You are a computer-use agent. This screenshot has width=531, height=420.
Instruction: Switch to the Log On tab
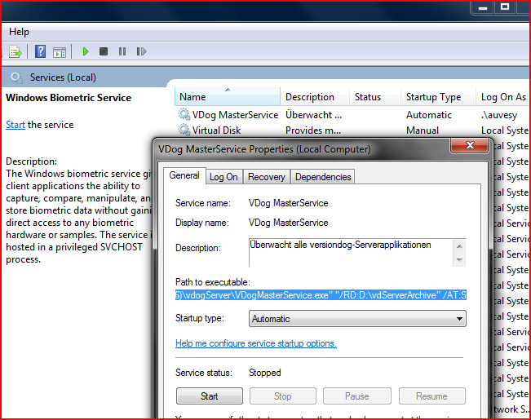[x=223, y=177]
